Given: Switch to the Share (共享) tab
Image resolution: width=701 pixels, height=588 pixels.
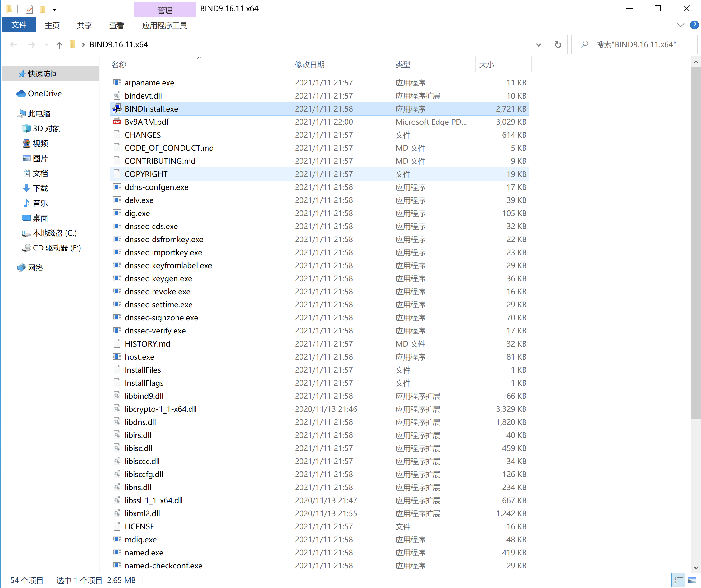Looking at the screenshot, I should click(85, 25).
